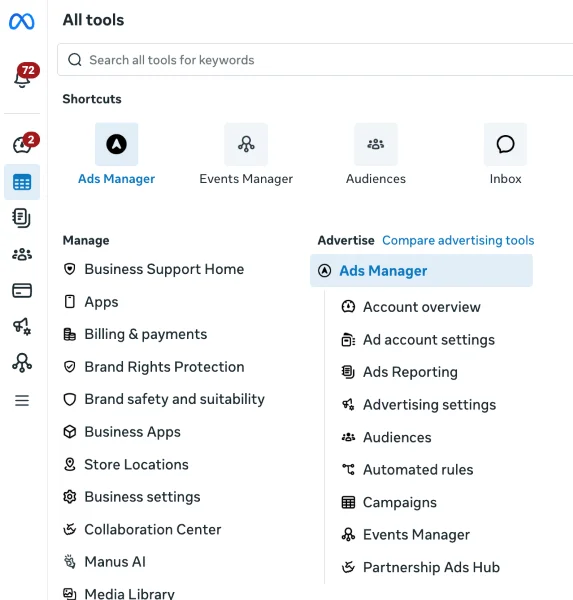Click Business settings gear icon
This screenshot has height=600, width=573.
(69, 497)
